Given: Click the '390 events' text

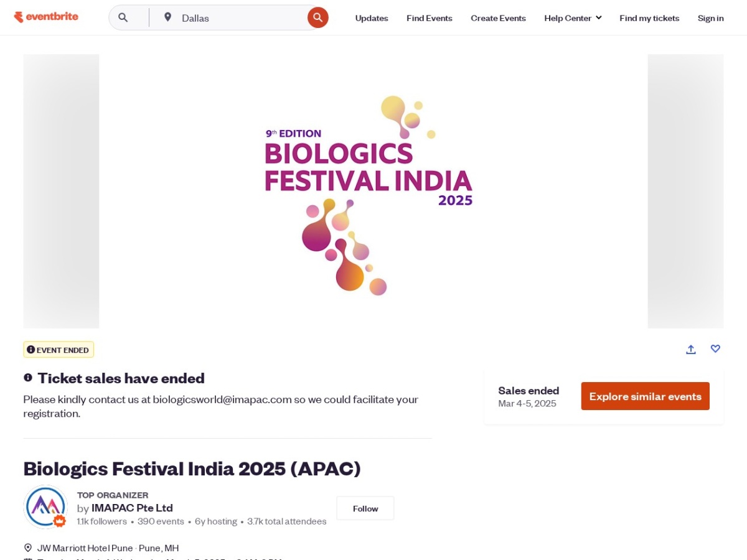Looking at the screenshot, I should point(161,521).
